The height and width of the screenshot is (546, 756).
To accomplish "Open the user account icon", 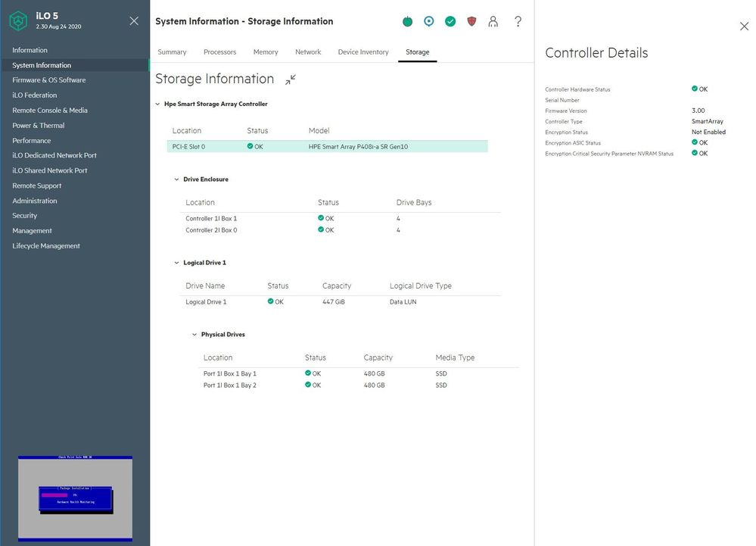I will (x=493, y=22).
